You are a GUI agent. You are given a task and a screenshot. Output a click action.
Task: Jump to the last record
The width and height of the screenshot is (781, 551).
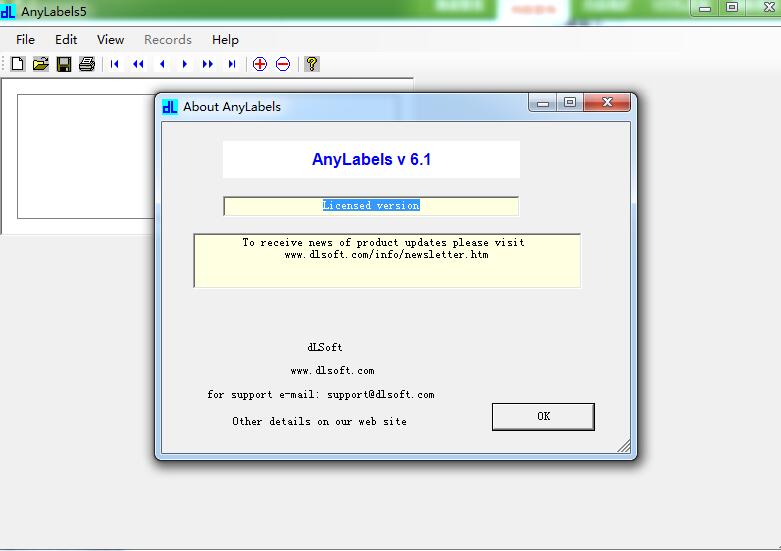point(232,64)
